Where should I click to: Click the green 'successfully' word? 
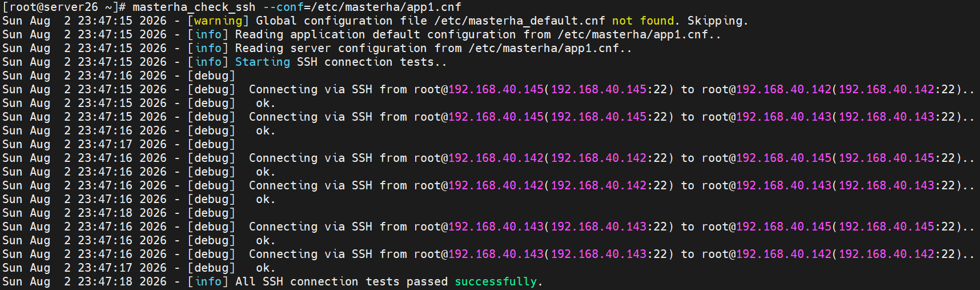(x=496, y=281)
